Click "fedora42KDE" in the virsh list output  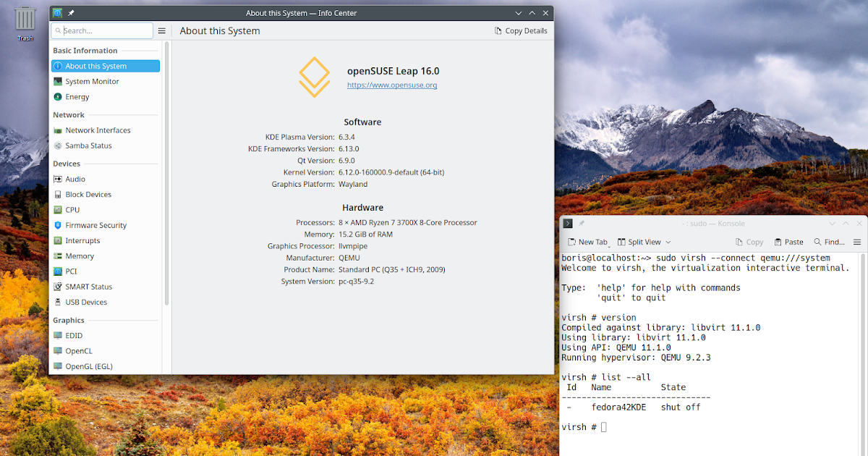tap(618, 408)
